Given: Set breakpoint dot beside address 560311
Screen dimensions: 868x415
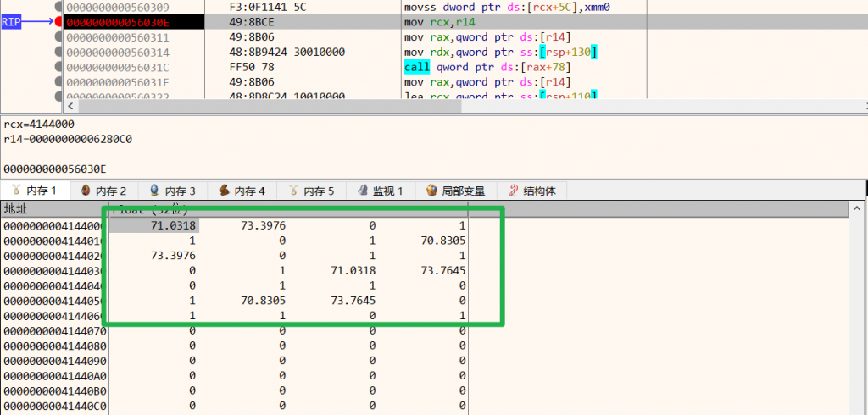Looking at the screenshot, I should 58,37.
